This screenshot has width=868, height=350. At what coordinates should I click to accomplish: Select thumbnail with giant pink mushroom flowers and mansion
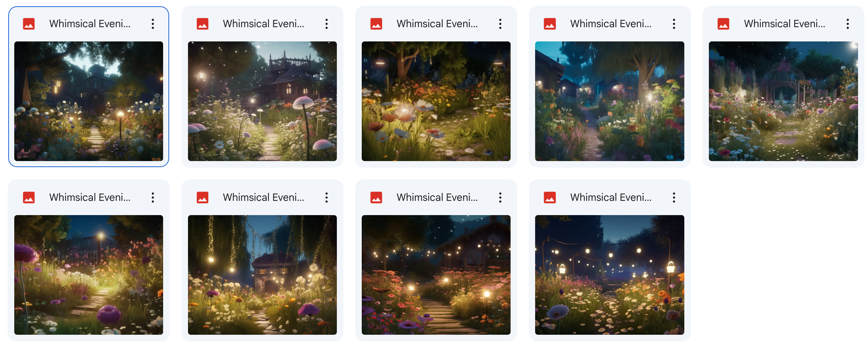point(262,101)
